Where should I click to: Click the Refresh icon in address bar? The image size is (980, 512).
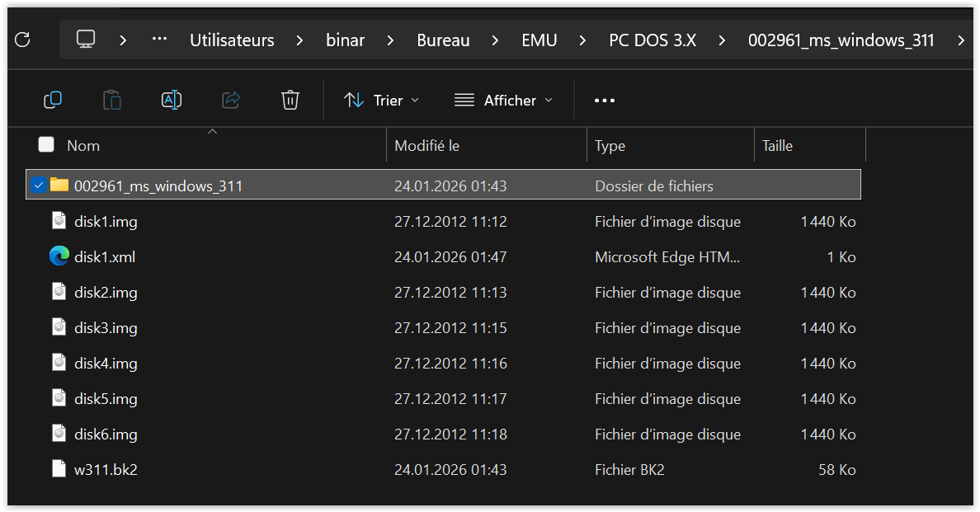(23, 40)
